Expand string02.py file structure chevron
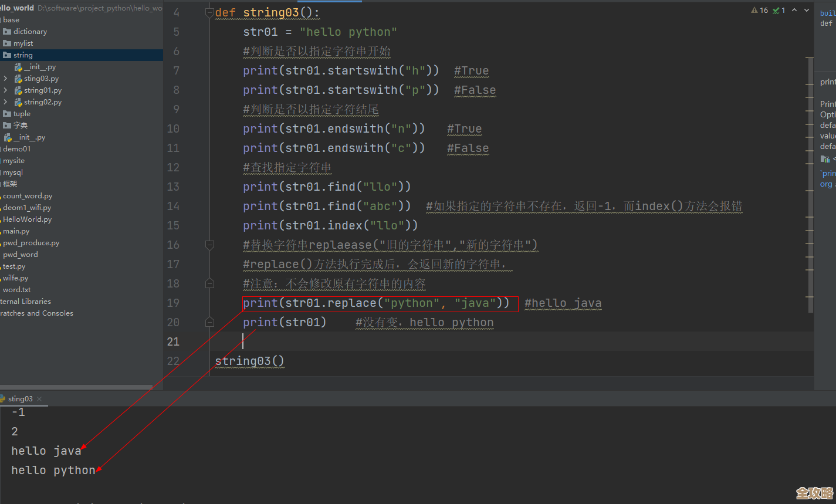The width and height of the screenshot is (836, 504). point(5,102)
